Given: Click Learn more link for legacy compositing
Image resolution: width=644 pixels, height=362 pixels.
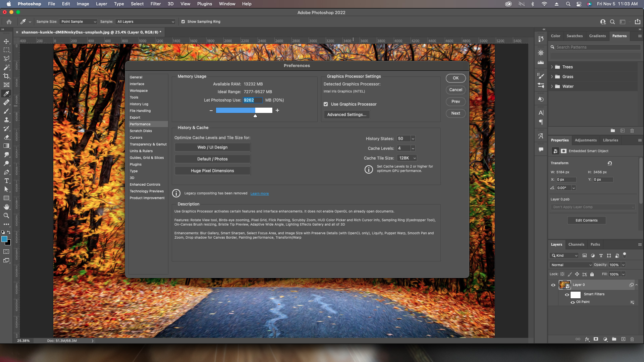Looking at the screenshot, I should coord(260,193).
